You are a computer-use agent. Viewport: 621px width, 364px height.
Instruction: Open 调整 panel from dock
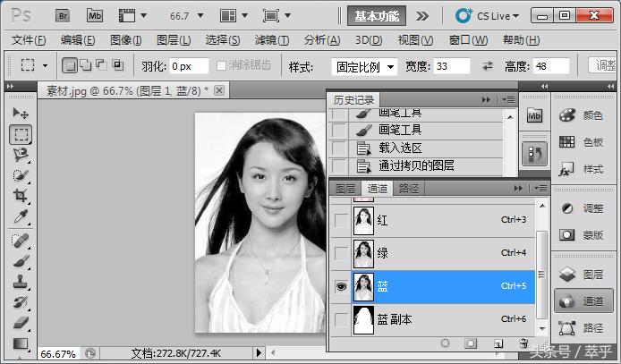coord(582,208)
